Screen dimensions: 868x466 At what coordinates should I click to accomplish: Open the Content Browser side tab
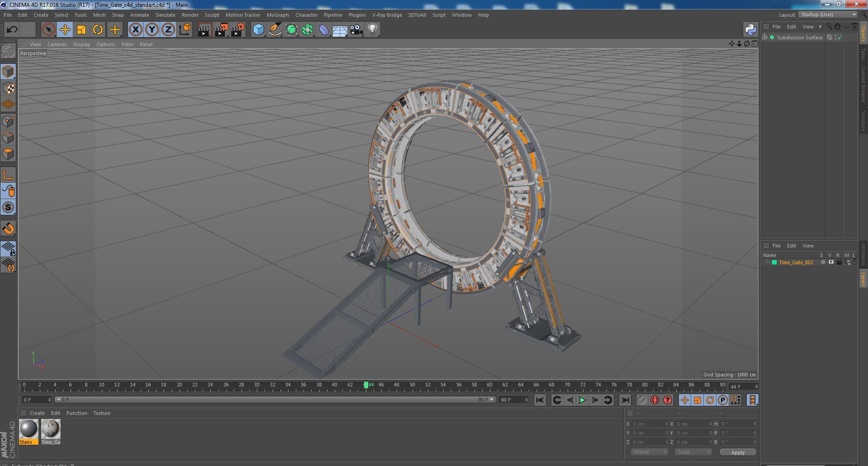[863, 84]
